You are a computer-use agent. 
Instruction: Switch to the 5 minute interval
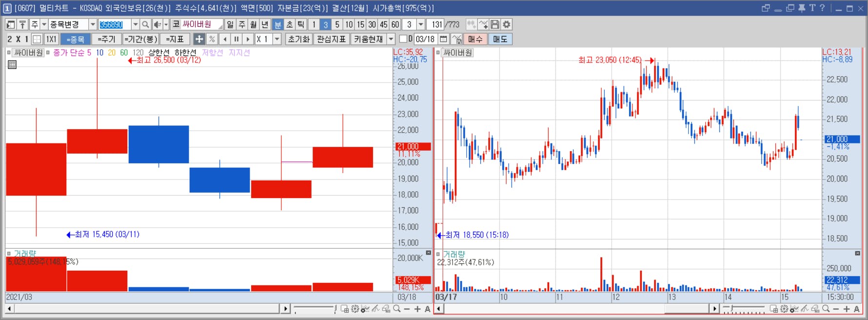point(337,24)
